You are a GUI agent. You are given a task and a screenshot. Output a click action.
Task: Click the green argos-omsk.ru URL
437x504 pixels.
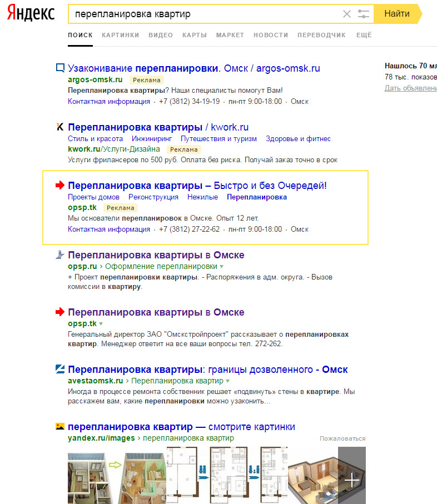pos(95,79)
